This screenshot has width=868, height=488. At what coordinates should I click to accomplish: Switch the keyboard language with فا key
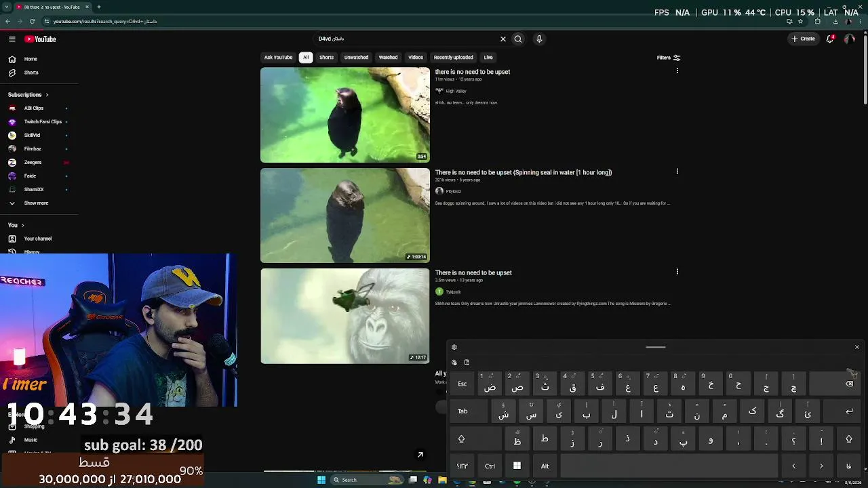(x=849, y=466)
